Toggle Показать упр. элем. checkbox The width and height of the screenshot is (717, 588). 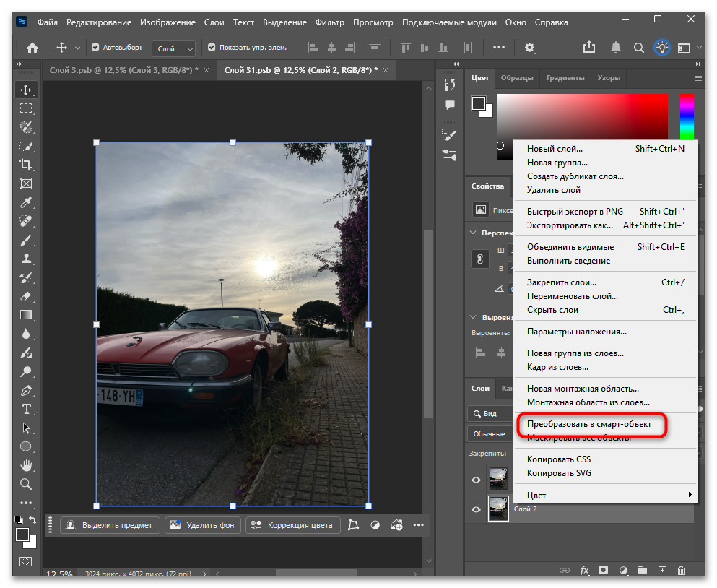coord(212,48)
